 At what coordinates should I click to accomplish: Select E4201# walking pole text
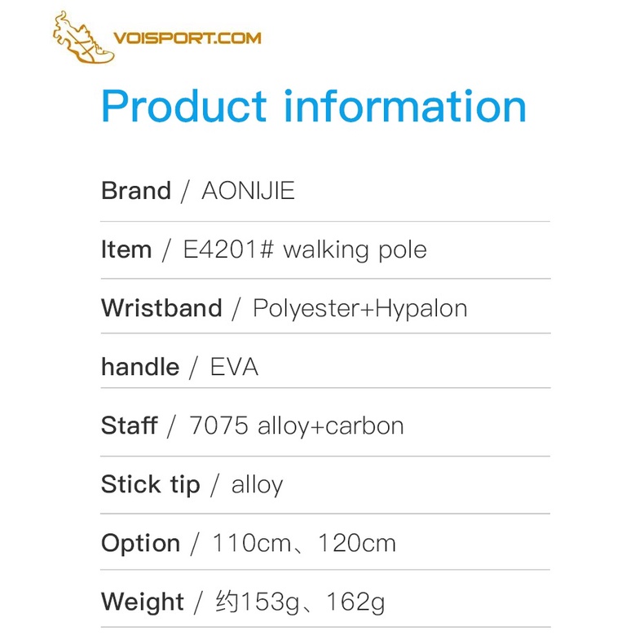click(305, 249)
